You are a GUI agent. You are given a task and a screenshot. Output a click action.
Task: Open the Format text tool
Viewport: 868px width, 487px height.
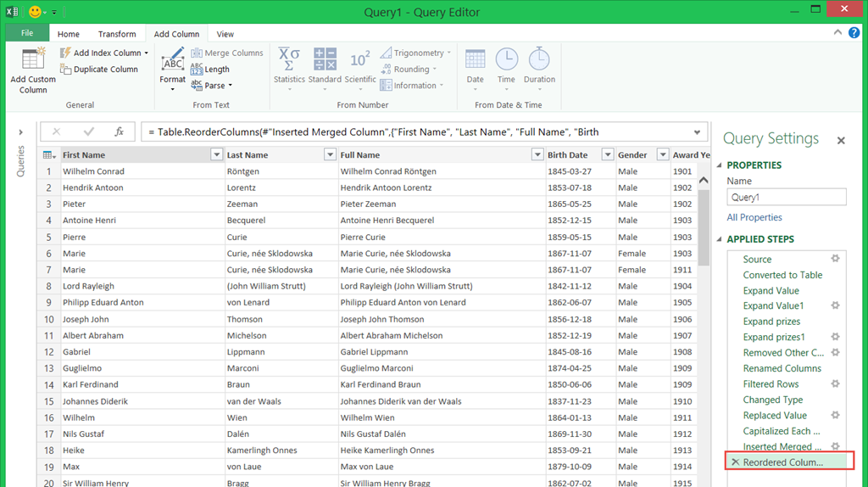click(x=172, y=68)
